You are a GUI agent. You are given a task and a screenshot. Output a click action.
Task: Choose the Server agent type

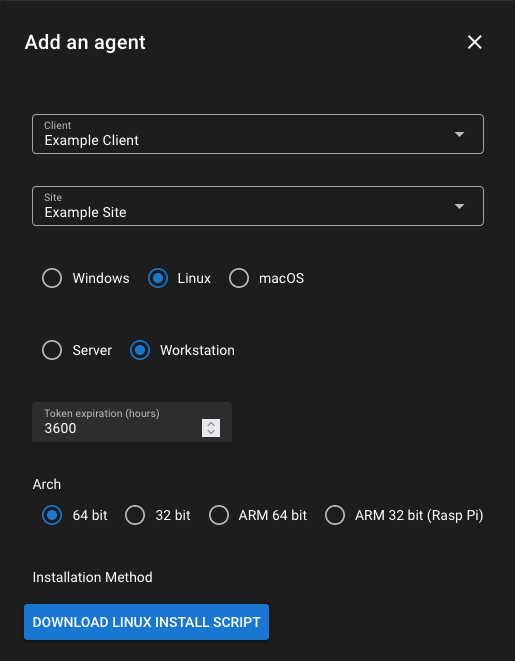pos(52,350)
